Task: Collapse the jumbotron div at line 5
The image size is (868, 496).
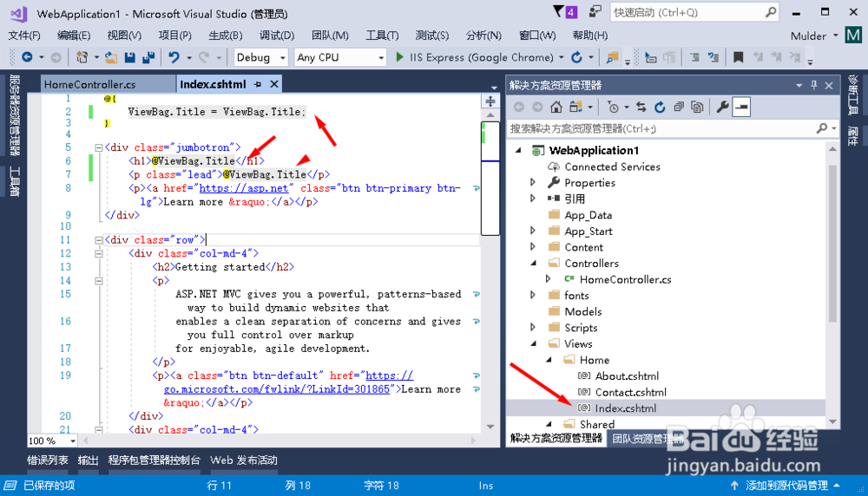Action: click(99, 147)
